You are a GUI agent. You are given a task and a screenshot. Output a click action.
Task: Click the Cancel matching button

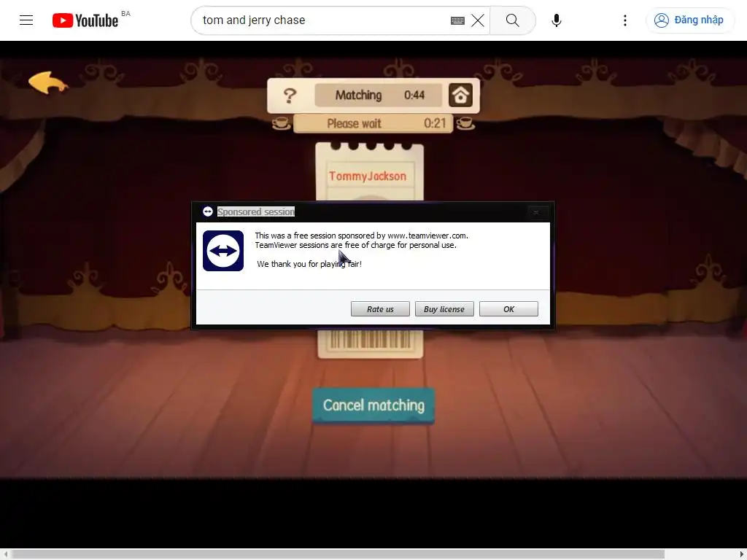click(373, 405)
